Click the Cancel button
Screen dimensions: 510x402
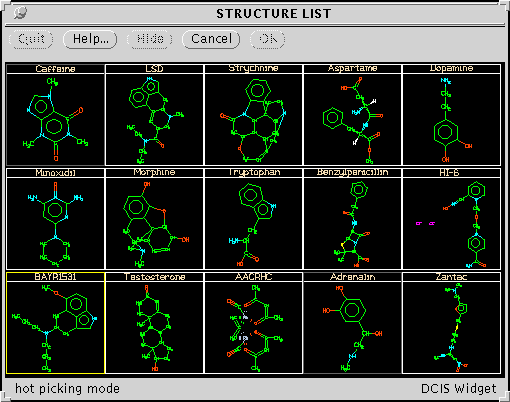(x=211, y=39)
